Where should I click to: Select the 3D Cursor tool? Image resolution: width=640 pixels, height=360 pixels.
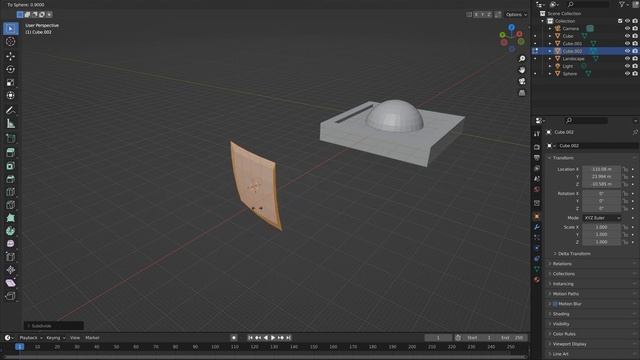click(x=11, y=42)
